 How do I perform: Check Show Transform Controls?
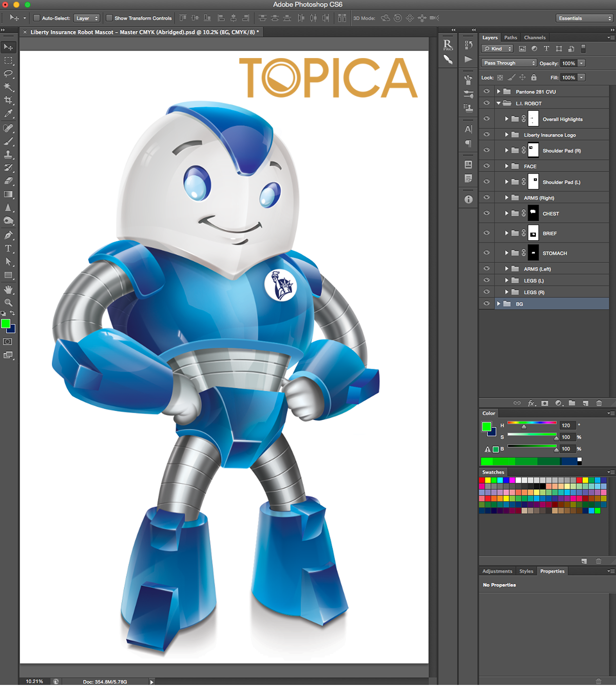109,17
